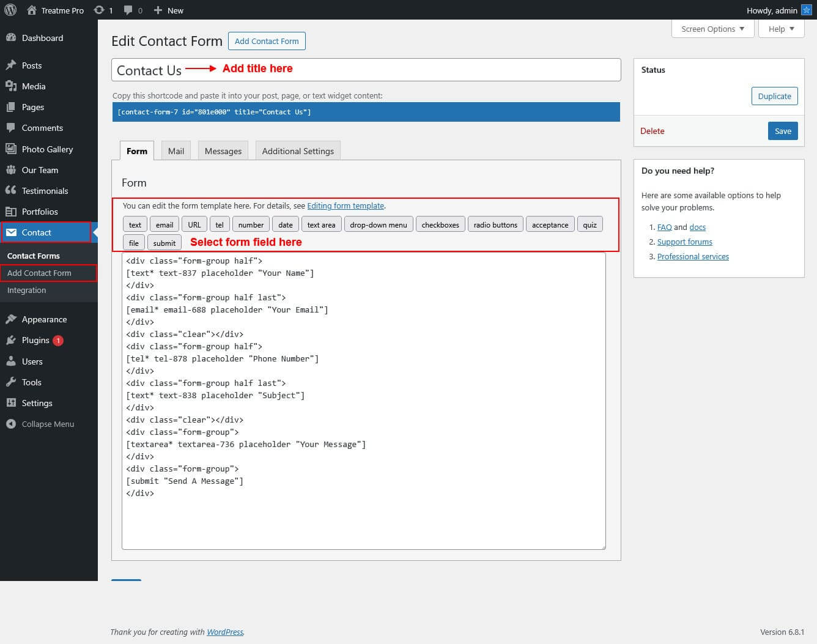Click the Save button in Status box
The height and width of the screenshot is (644, 817).
tap(782, 131)
